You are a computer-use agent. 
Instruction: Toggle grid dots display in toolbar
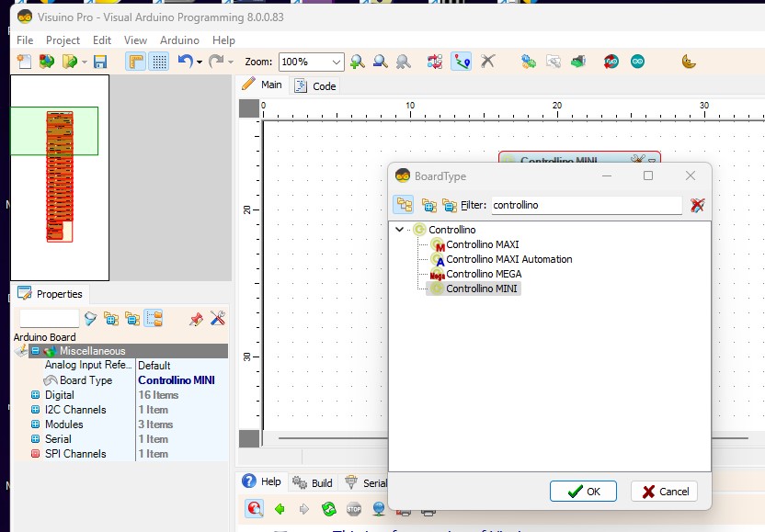pyautogui.click(x=159, y=62)
